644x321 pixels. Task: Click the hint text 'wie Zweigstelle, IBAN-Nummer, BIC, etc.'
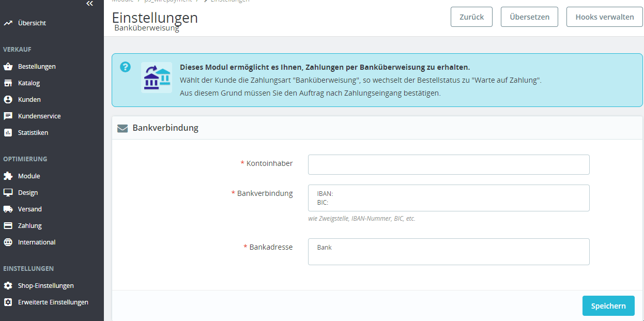362,219
